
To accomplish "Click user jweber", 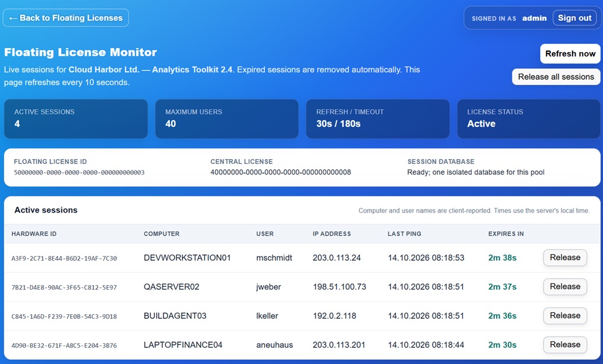I will click(x=269, y=287).
